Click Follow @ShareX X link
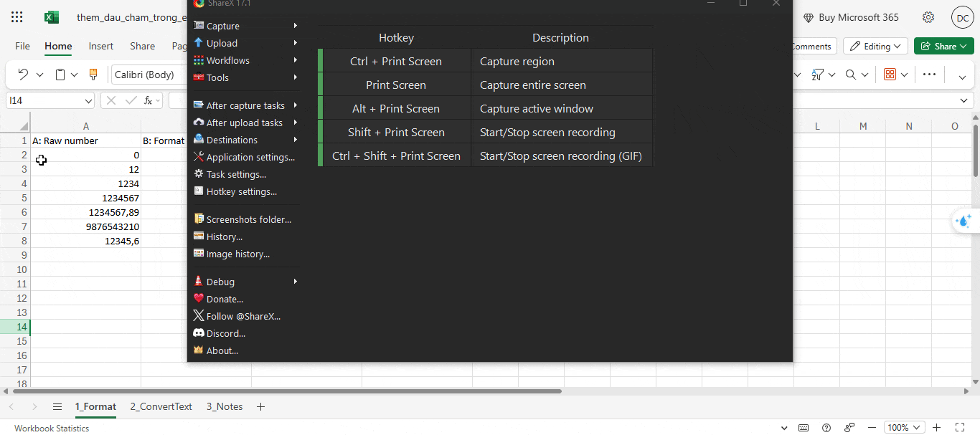 click(x=237, y=316)
